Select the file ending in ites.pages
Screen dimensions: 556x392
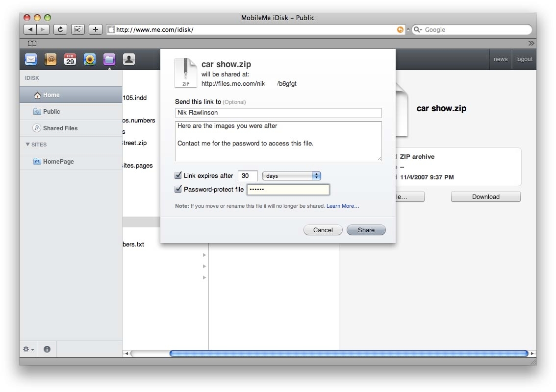[x=138, y=166]
